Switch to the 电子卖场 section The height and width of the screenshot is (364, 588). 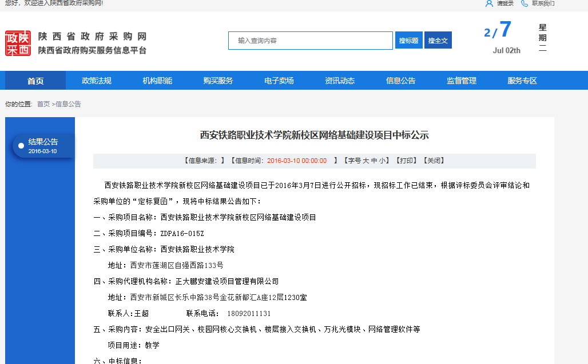(x=279, y=81)
